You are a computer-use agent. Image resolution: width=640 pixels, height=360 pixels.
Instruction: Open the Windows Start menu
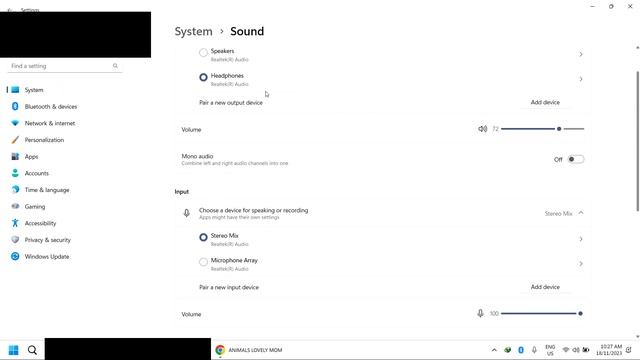point(13,350)
